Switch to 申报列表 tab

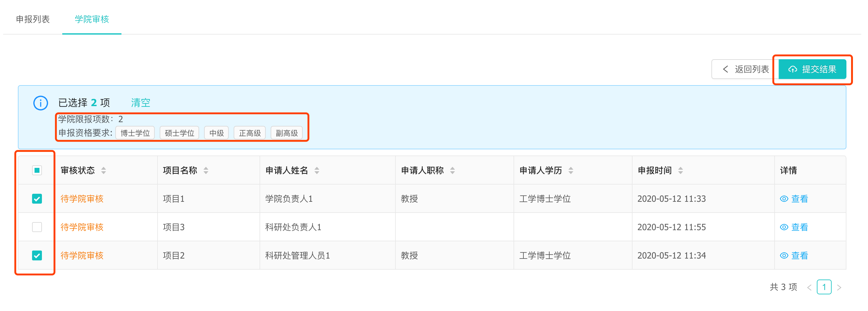[x=33, y=19]
